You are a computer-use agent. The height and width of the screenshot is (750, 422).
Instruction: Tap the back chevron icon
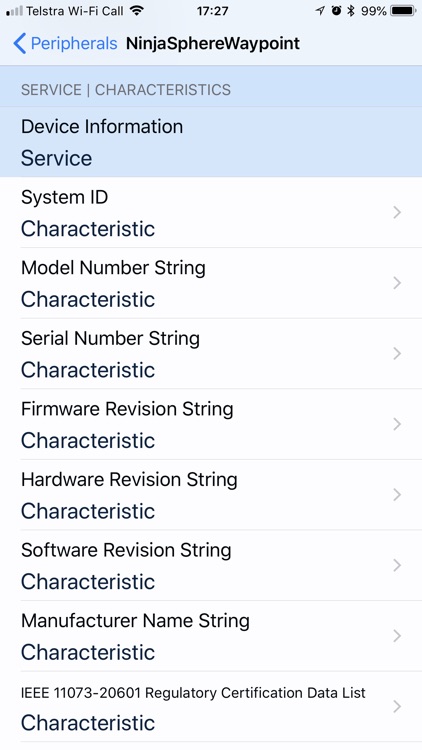coord(20,44)
